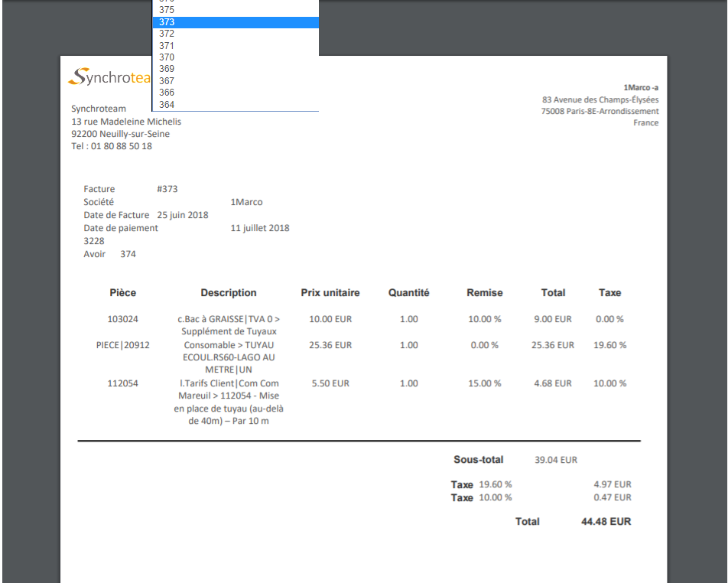Click the 15.00 % discount value

tap(485, 383)
